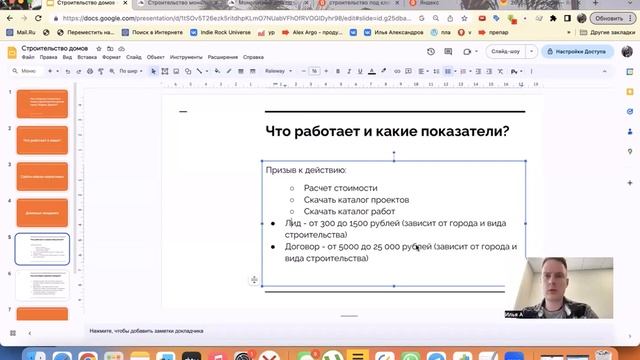Star the presentation Строительство домов
Viewport: 640px width, 360px height.
[98, 49]
